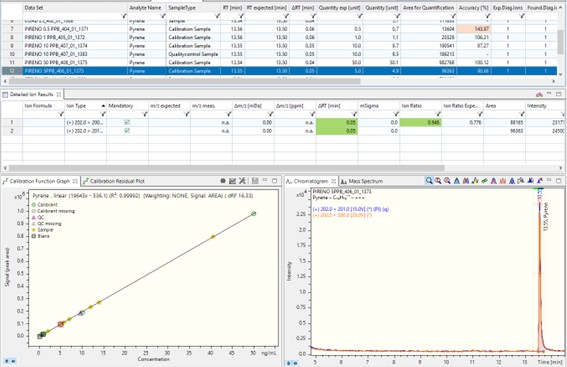567x367 pixels.
Task: Click the zoom-in magnifier icon
Action: 438,180
